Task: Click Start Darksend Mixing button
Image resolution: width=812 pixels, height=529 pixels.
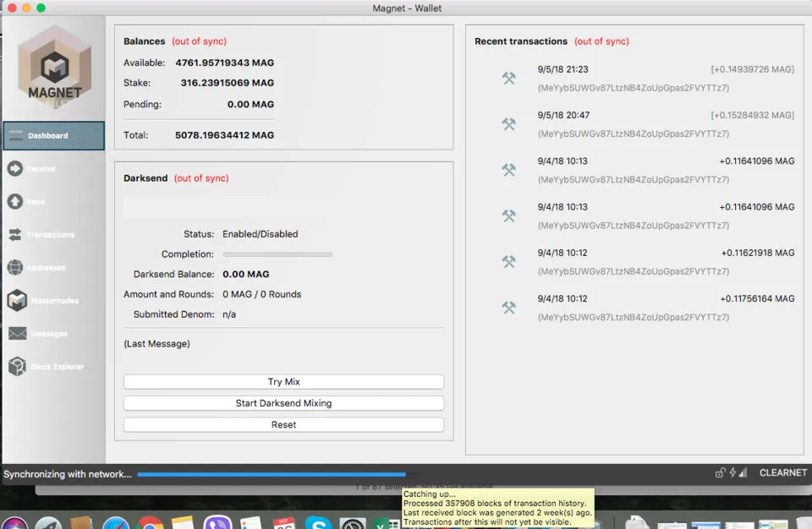Action: [284, 403]
